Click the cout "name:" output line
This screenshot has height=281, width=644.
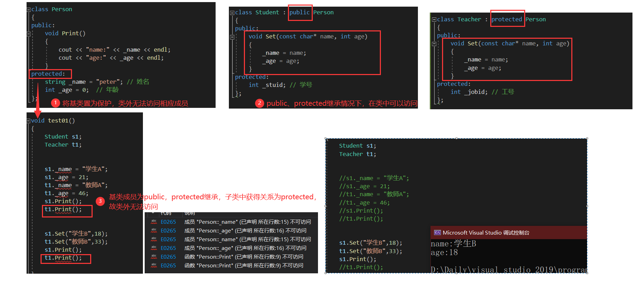115,50
